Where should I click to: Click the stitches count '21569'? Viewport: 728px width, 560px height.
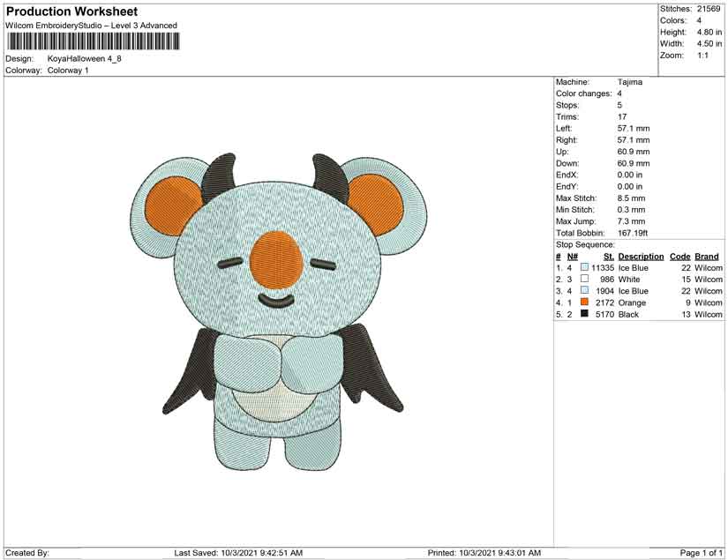[709, 9]
